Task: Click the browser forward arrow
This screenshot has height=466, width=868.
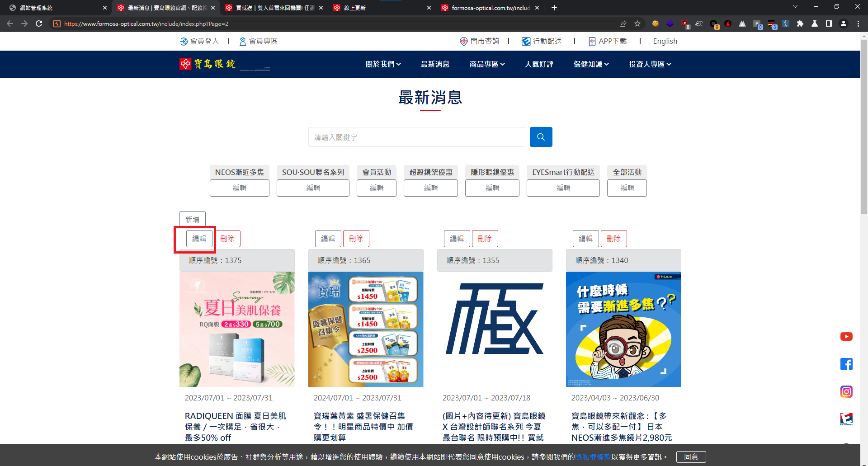Action: 24,24
